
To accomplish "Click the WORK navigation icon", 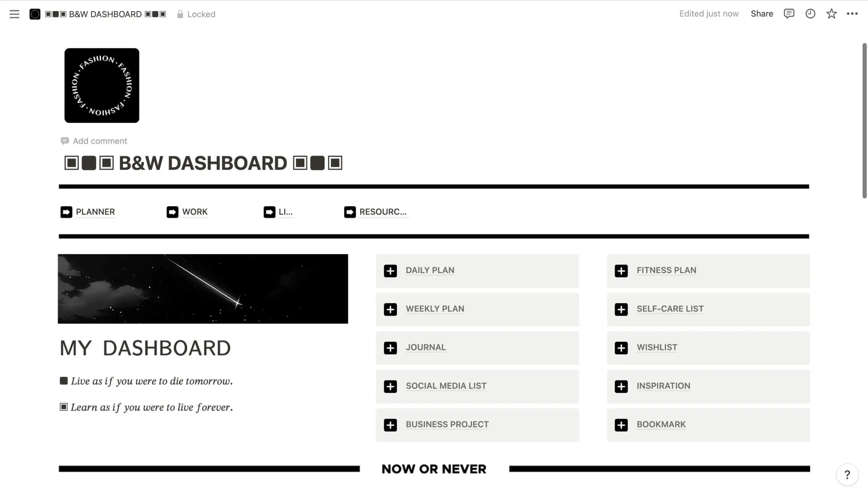I will [x=172, y=211].
